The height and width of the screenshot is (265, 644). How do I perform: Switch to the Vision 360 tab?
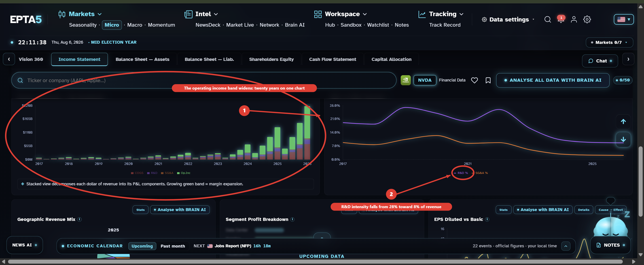pyautogui.click(x=31, y=59)
